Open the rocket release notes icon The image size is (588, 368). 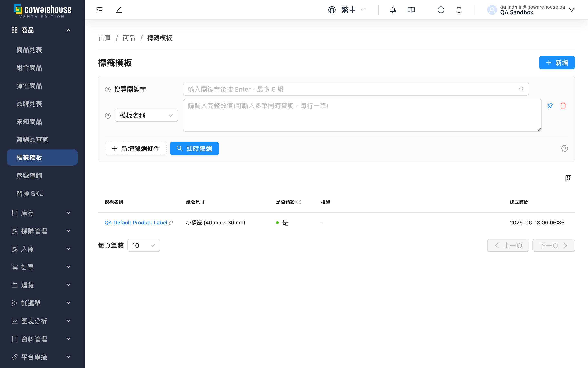point(393,10)
